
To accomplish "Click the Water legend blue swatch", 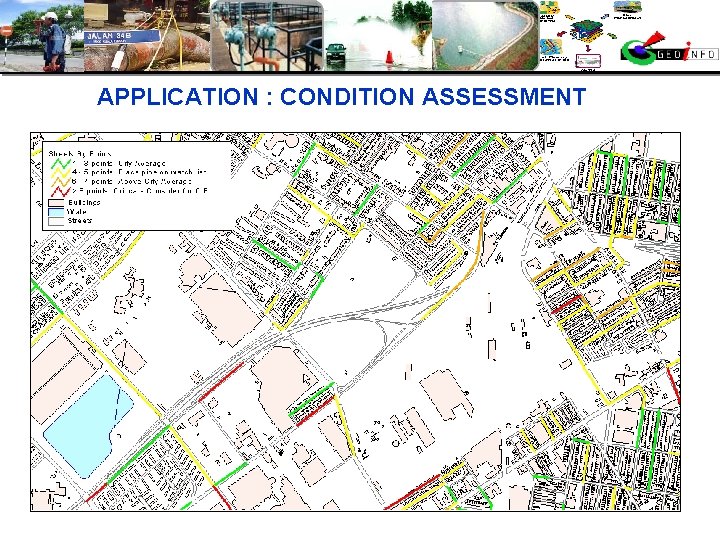I will (56, 212).
